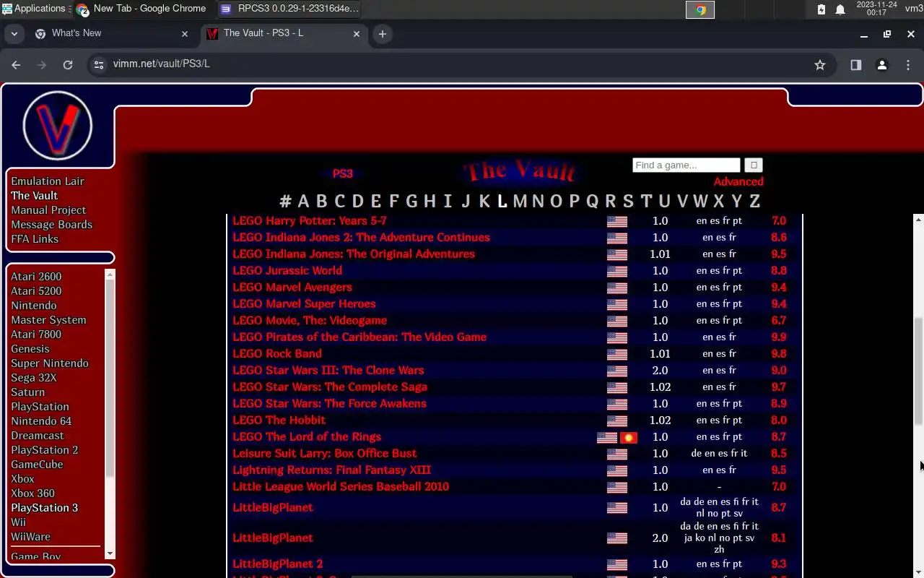Open Emulation Lair link

(48, 181)
